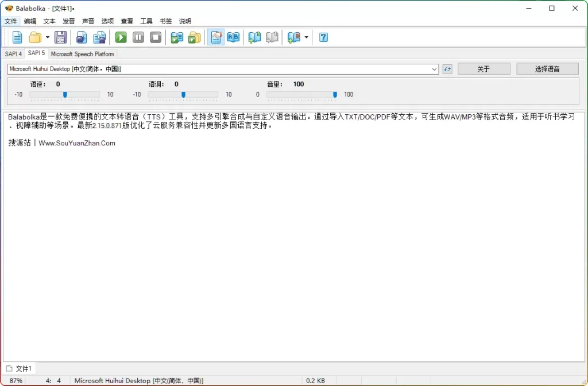Click the batch file converter folder icon
Screen dimensions: 588x386
point(195,37)
